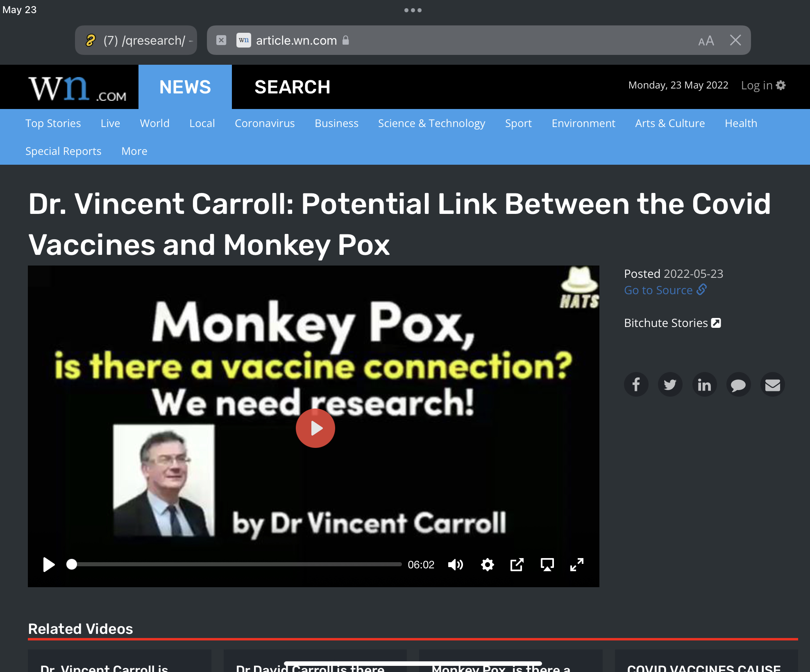Share article by email
The width and height of the screenshot is (810, 672).
click(773, 384)
